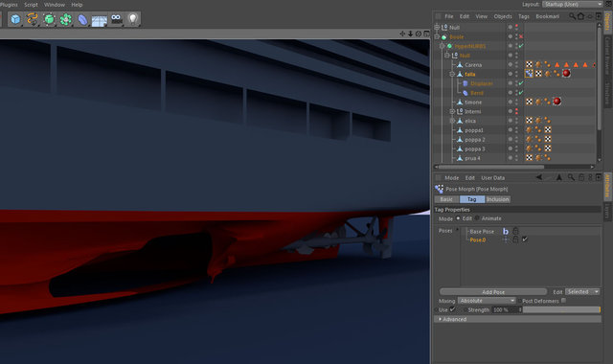Image resolution: width=613 pixels, height=364 pixels.
Task: Toggle the Pose.0 enable checkbox
Action: coord(525,239)
